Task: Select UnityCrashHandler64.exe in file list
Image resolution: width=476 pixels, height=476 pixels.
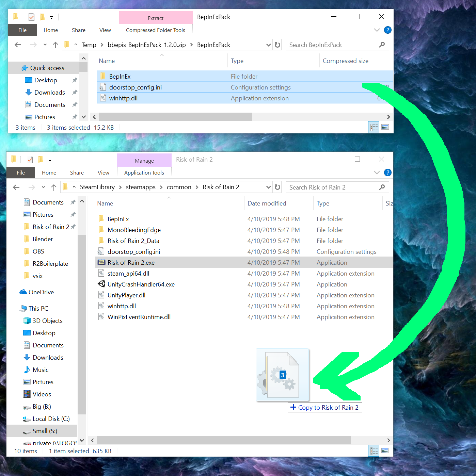Action: pos(141,284)
